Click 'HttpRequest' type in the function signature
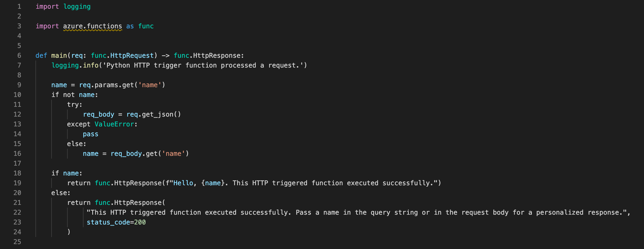Image resolution: width=644 pixels, height=249 pixels. 132,56
